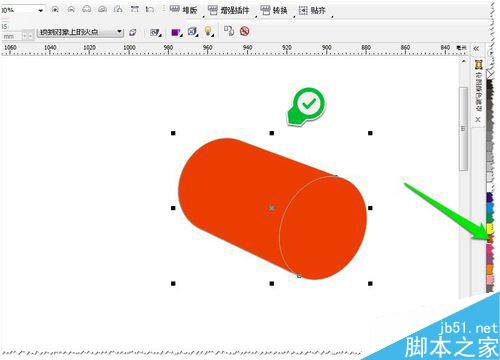Viewport: 500px width, 360px height.
Task: Open the vanishing point lock dropdown
Action: 80,32
